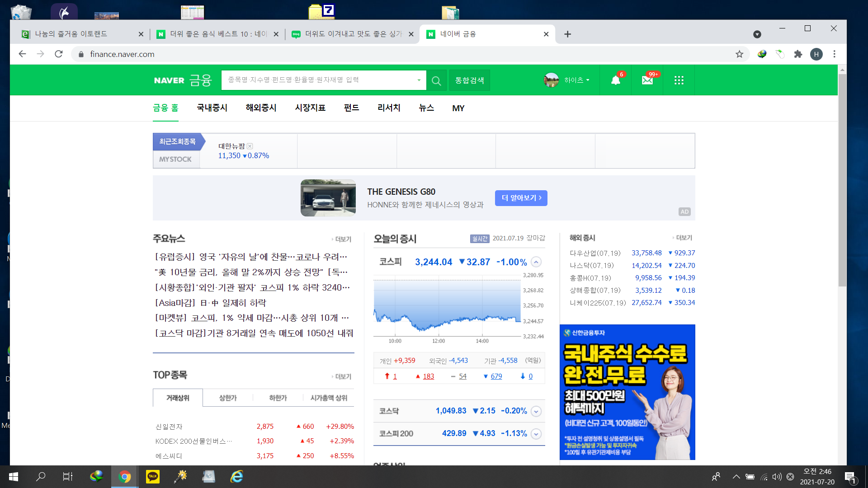Screen dimensions: 868x488
Task: Close the 나눔의 즐거움 이트랜드 tab
Action: pos(141,34)
